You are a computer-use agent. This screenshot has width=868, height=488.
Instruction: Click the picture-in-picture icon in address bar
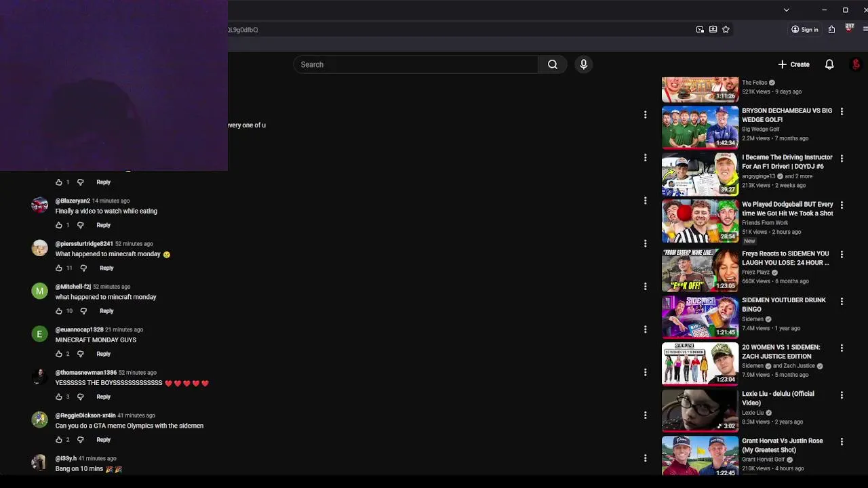700,29
